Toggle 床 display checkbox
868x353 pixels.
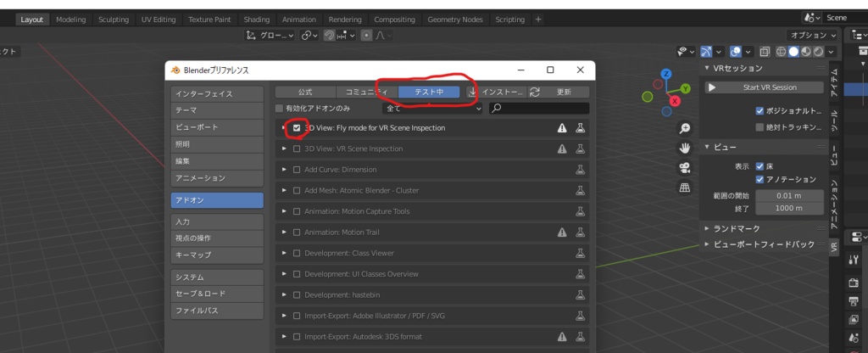tap(759, 166)
